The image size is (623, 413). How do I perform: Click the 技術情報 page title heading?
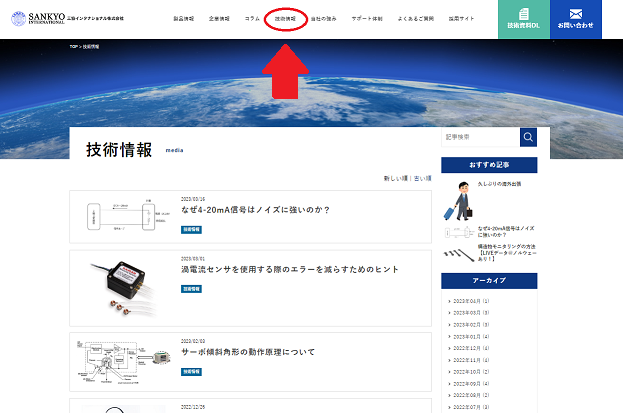tap(119, 150)
